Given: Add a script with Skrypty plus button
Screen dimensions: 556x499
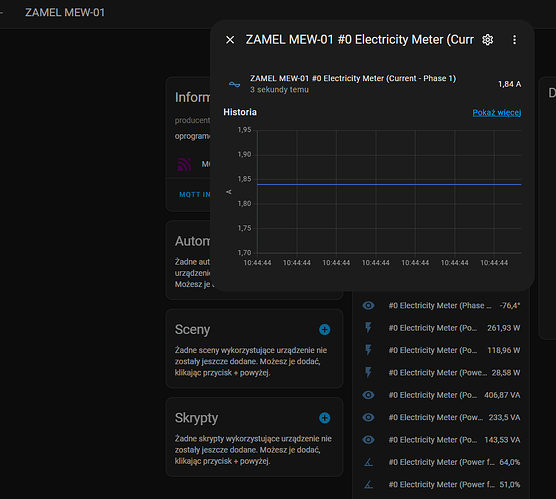Looking at the screenshot, I should (324, 418).
